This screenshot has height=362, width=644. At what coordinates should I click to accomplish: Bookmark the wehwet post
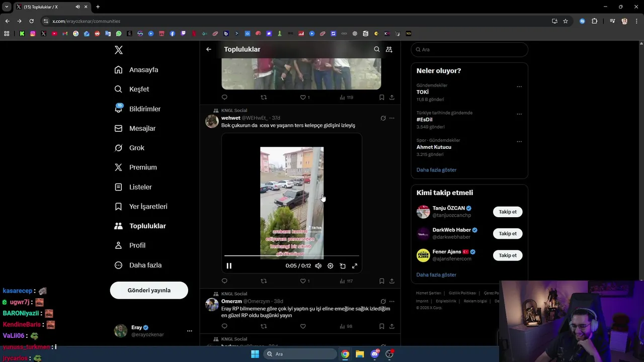click(x=382, y=281)
